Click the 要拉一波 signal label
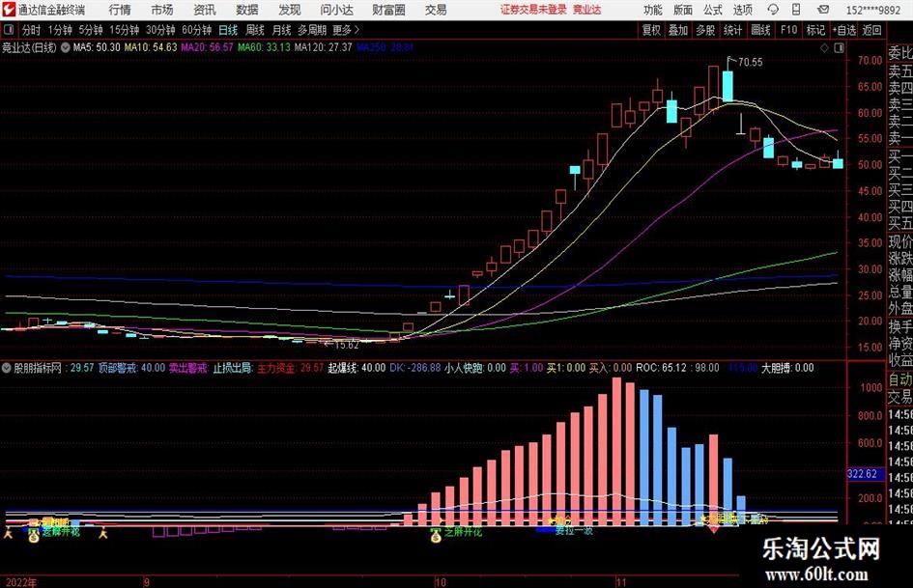This screenshot has width=913, height=588. click(x=574, y=531)
